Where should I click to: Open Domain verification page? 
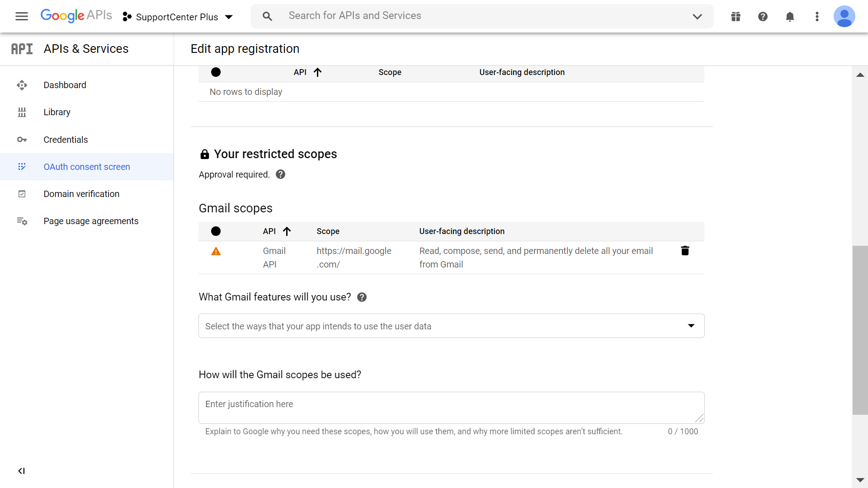[x=81, y=194]
